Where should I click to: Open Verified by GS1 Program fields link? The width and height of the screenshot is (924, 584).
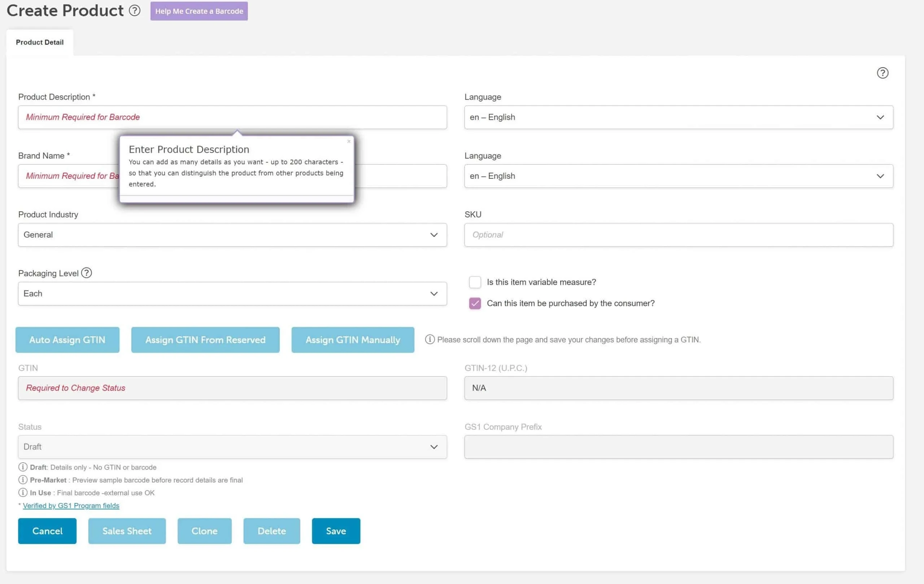pos(71,505)
